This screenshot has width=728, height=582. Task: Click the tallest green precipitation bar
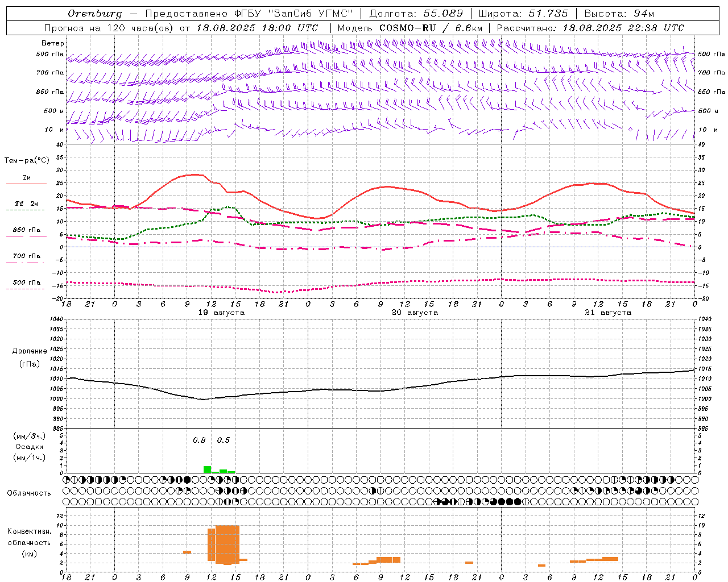(x=208, y=469)
